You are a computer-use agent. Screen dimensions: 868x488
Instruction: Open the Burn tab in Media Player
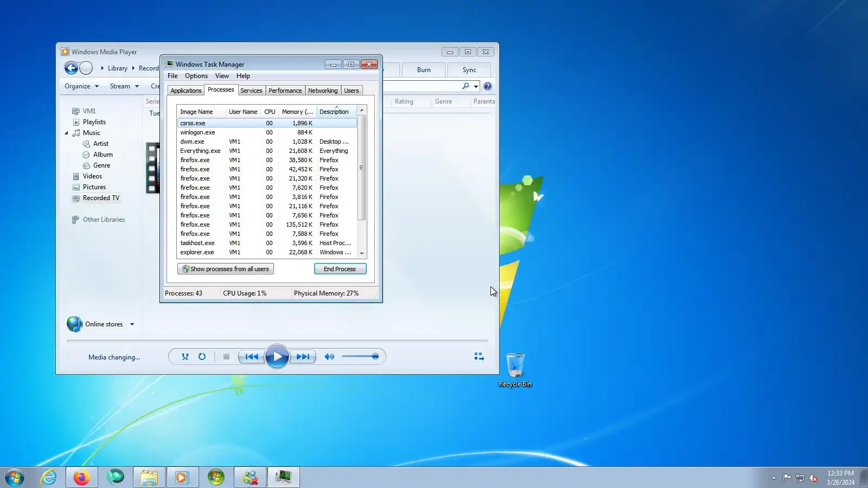pos(424,70)
